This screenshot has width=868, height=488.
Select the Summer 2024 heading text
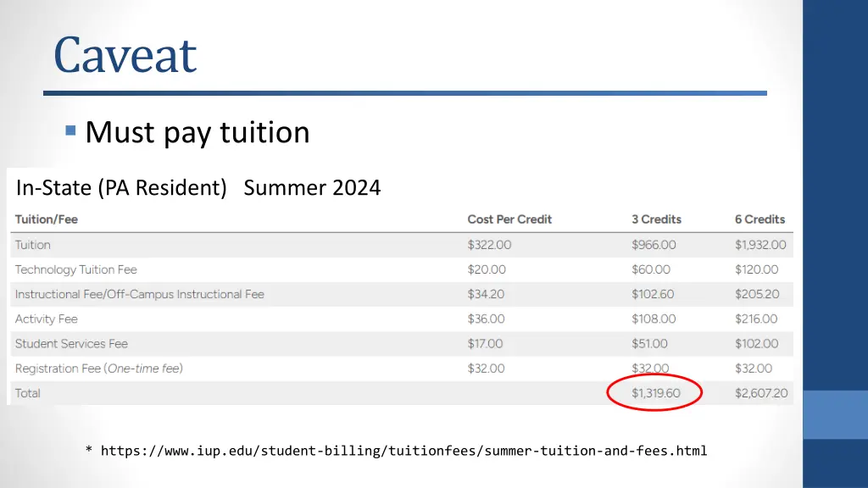tap(312, 187)
